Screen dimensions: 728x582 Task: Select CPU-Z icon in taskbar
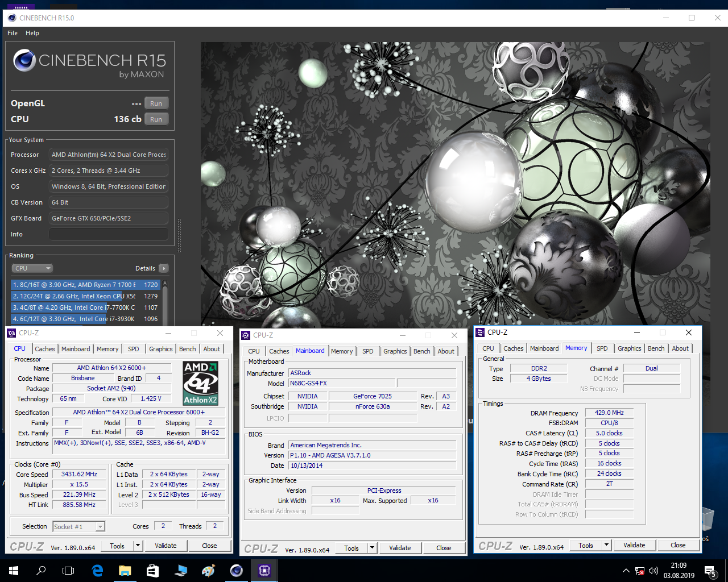coord(264,571)
